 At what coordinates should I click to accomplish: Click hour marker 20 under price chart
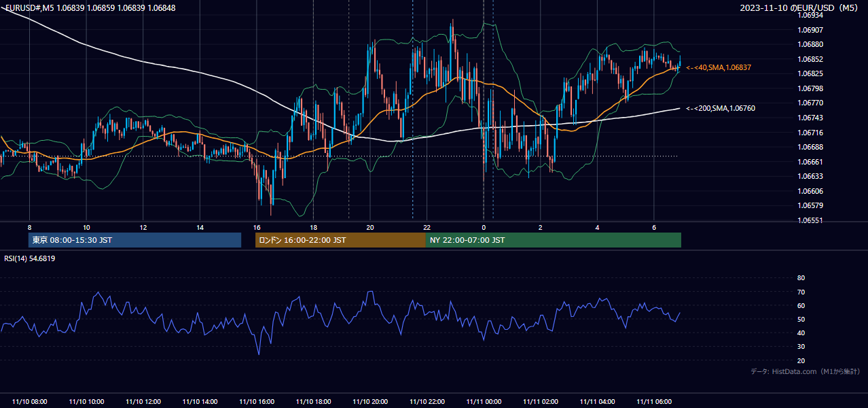(369, 227)
